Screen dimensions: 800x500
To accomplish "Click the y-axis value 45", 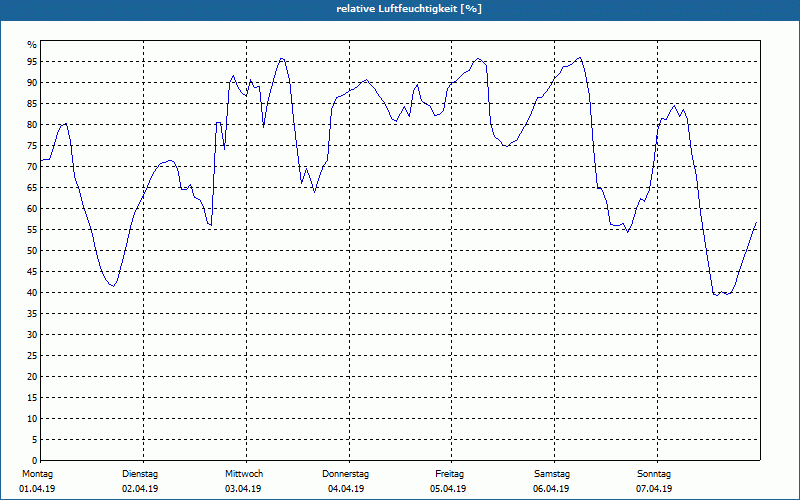I will coord(32,271).
